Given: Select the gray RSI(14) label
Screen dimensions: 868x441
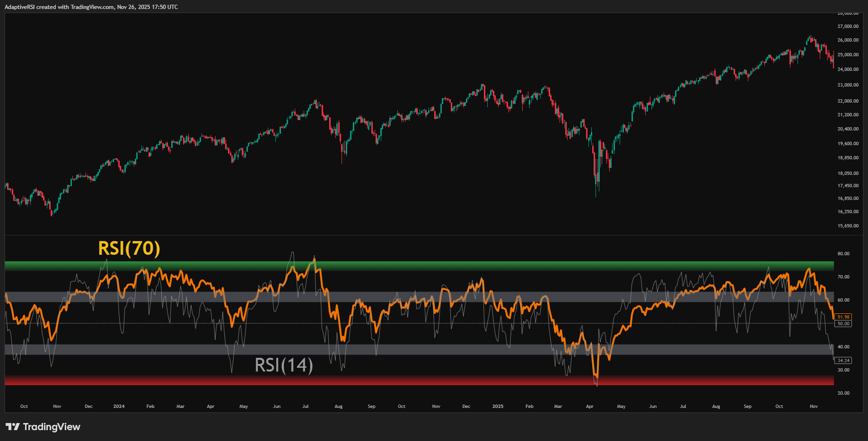Looking at the screenshot, I should tap(284, 365).
